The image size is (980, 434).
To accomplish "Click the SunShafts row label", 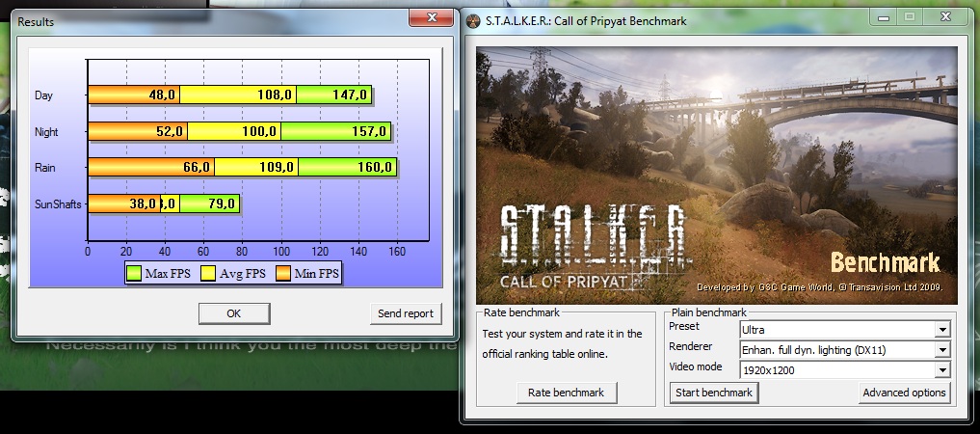I will pos(58,203).
